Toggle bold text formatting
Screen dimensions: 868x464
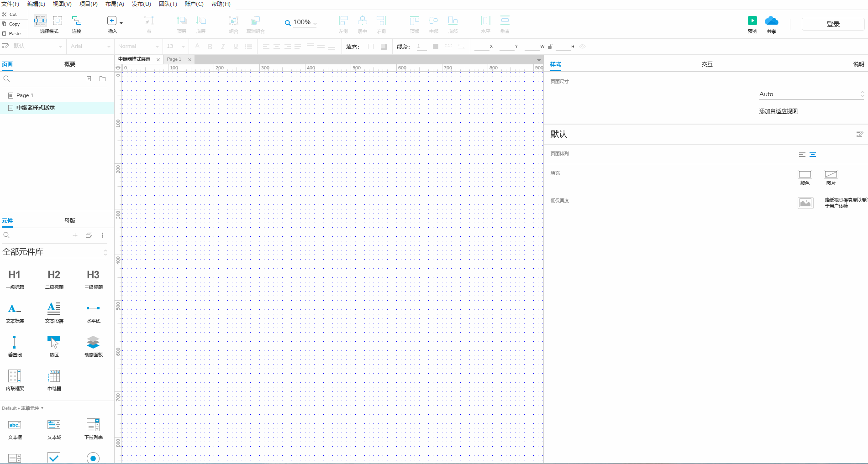tap(210, 47)
